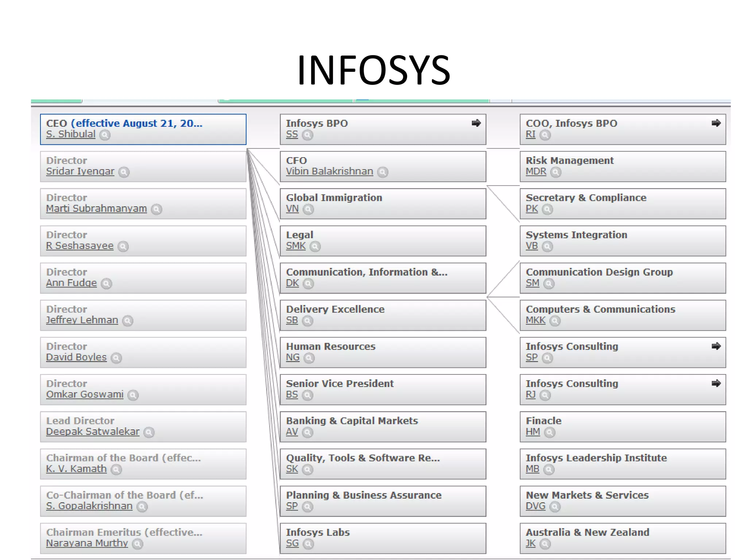Open Ann Fudge profile link
The image size is (747, 560).
[71, 283]
